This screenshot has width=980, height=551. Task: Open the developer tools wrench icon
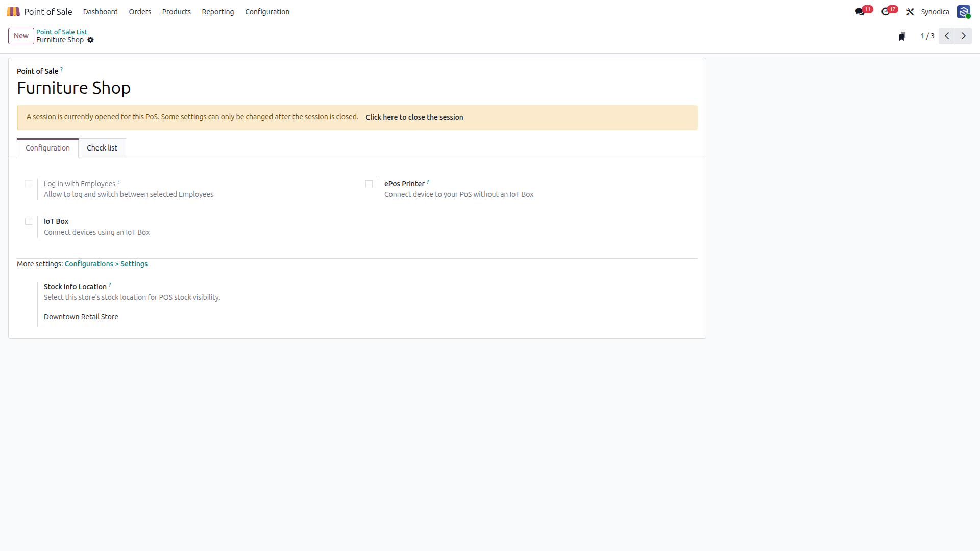point(910,12)
